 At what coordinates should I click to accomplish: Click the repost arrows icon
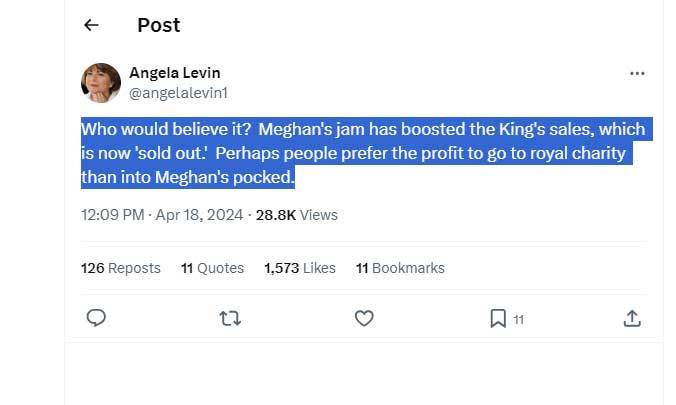230,318
